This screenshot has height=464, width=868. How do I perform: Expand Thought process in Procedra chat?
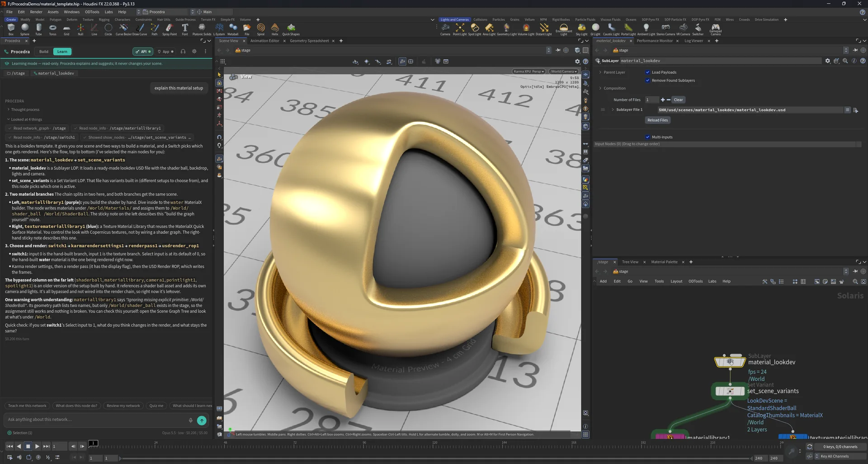[23, 109]
